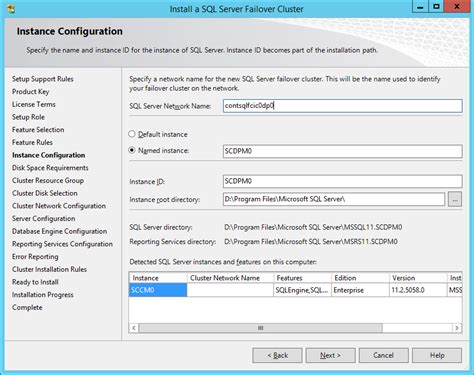Screen dimensions: 474x375
Task: Open Installation Progress step
Action: coord(43,295)
